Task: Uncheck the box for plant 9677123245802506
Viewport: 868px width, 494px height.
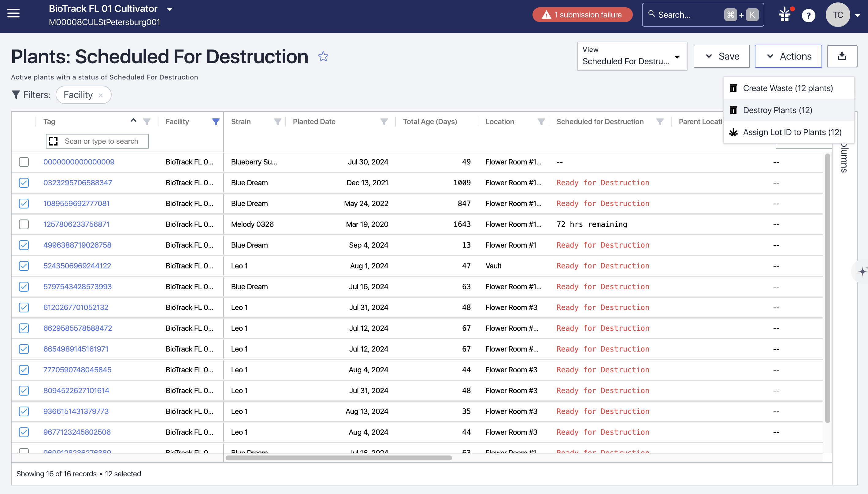Action: [24, 432]
